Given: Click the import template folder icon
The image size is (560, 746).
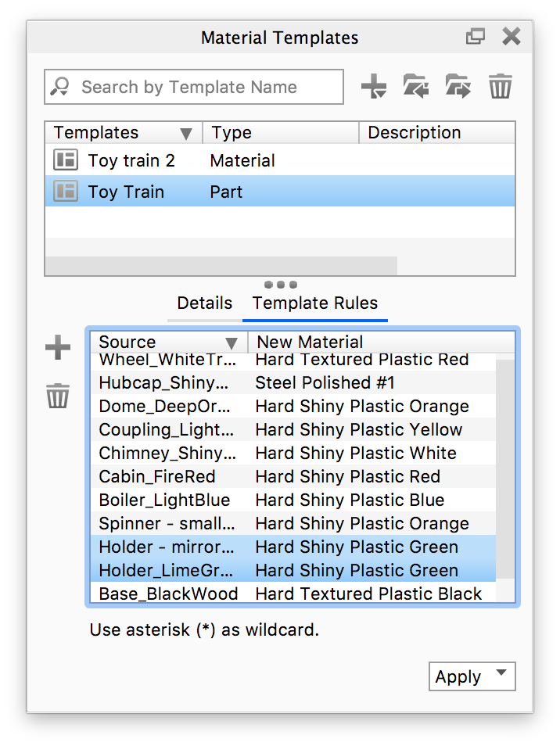Looking at the screenshot, I should [416, 87].
